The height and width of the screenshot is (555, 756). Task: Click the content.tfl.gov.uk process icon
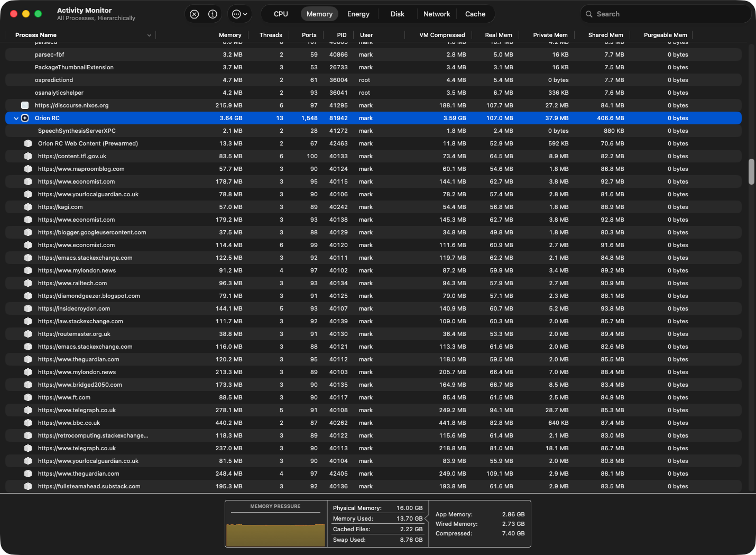tap(28, 156)
